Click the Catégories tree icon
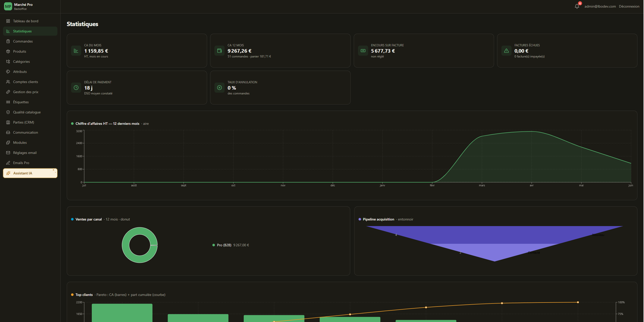Viewport: 644px width, 322px height. click(x=8, y=62)
